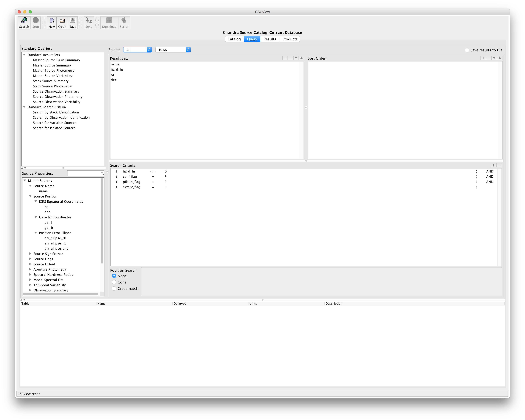Open the 'all' Select dropdown
Screen dimensions: 525x420
point(137,50)
